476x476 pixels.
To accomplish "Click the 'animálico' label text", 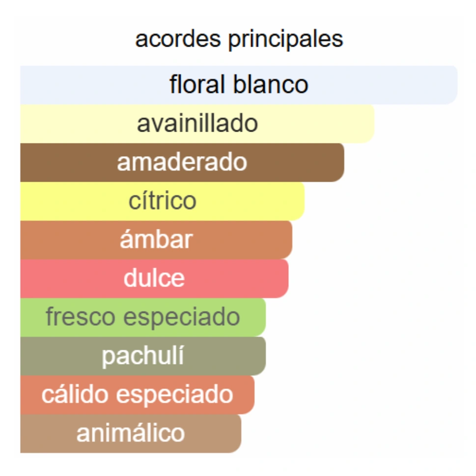I will point(130,433).
